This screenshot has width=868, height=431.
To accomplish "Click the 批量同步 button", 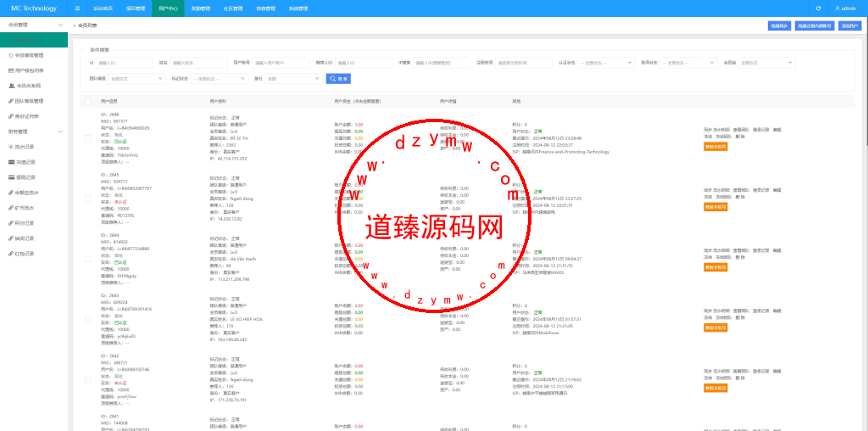I will pos(780,25).
